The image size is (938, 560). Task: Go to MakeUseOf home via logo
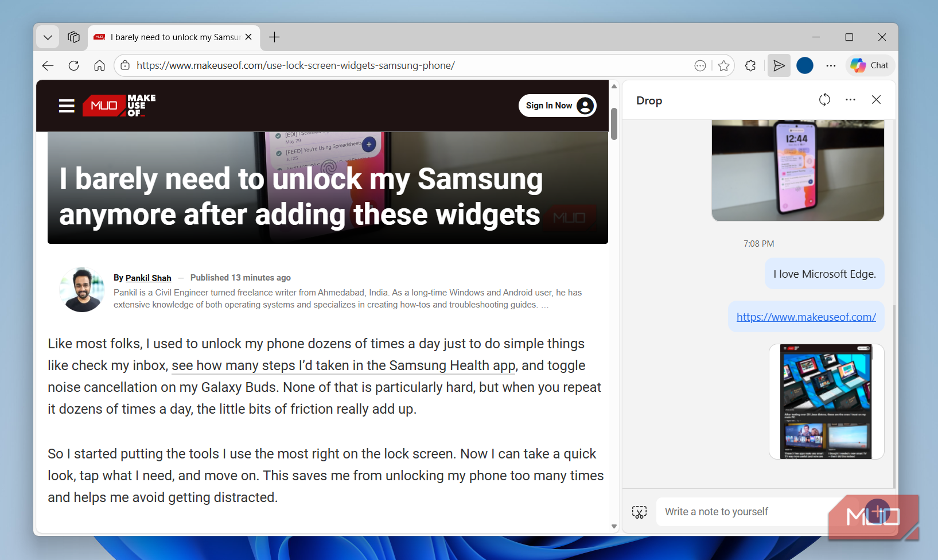click(119, 106)
